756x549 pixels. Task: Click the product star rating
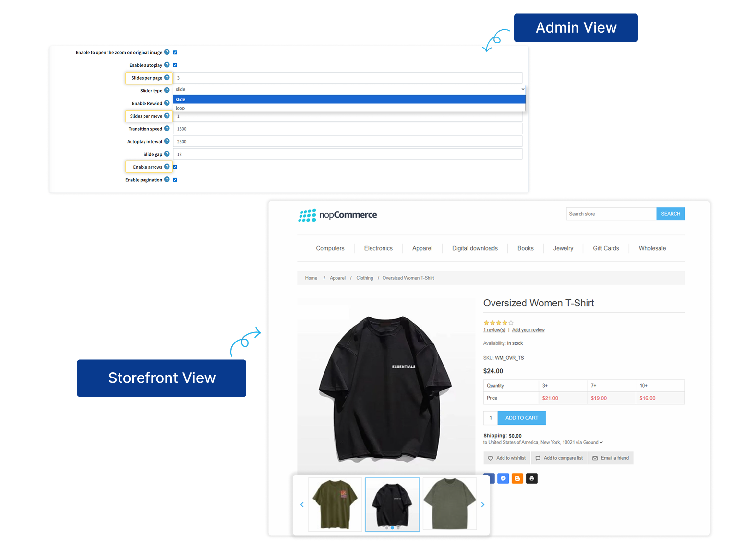(498, 323)
